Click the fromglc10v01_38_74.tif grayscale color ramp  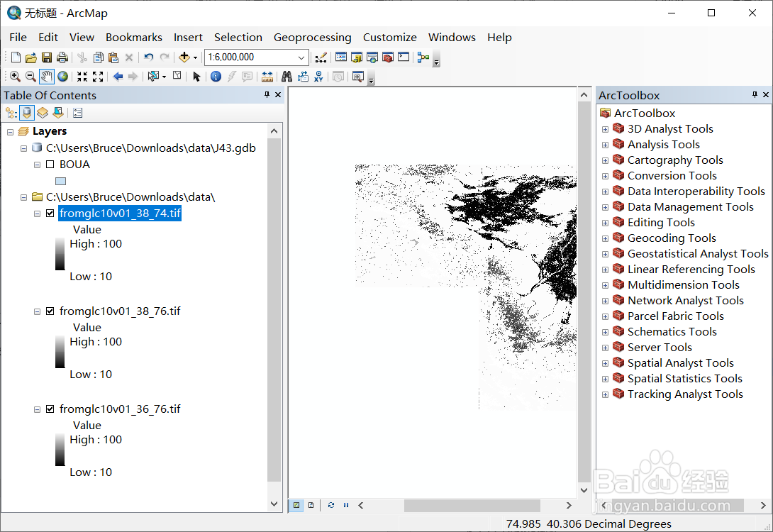coord(60,254)
